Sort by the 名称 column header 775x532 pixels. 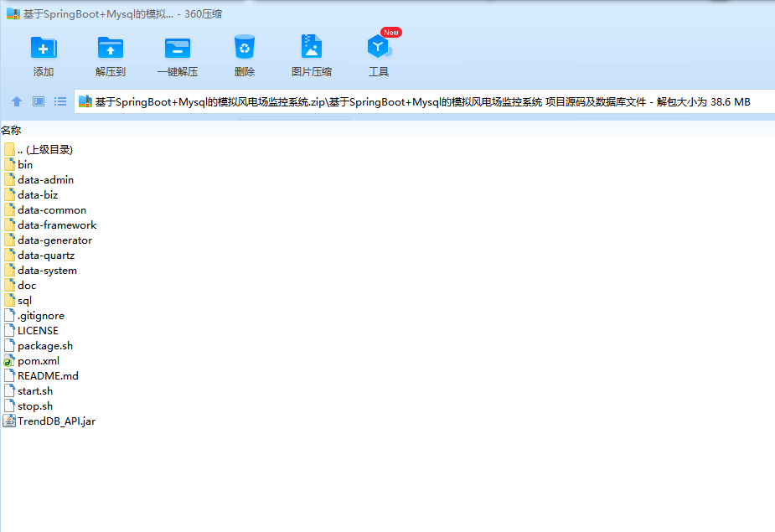11,131
